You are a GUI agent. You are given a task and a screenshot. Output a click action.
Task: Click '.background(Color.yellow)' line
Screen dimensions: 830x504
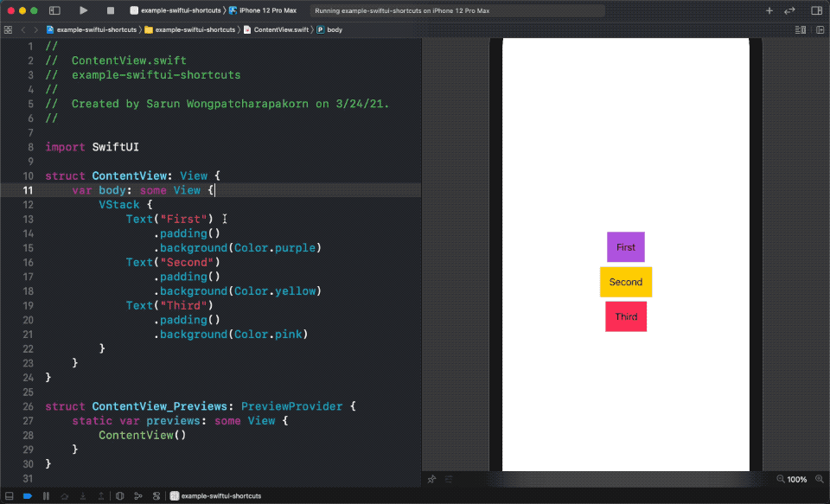(238, 291)
